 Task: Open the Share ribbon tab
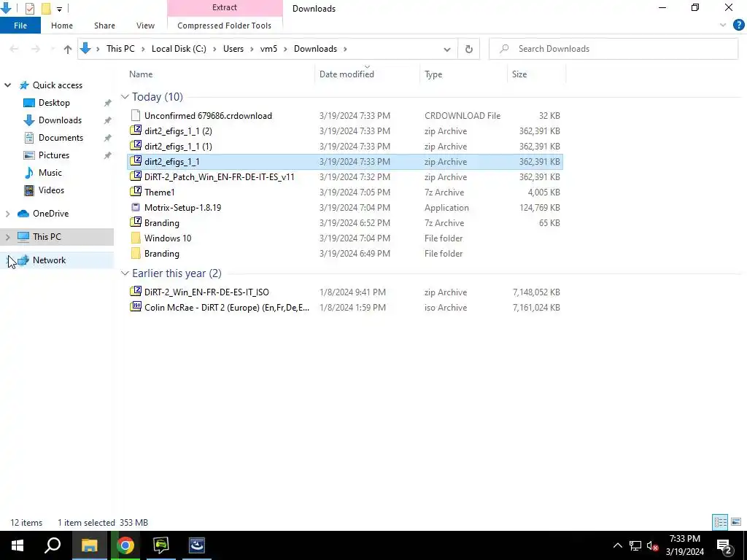[104, 26]
